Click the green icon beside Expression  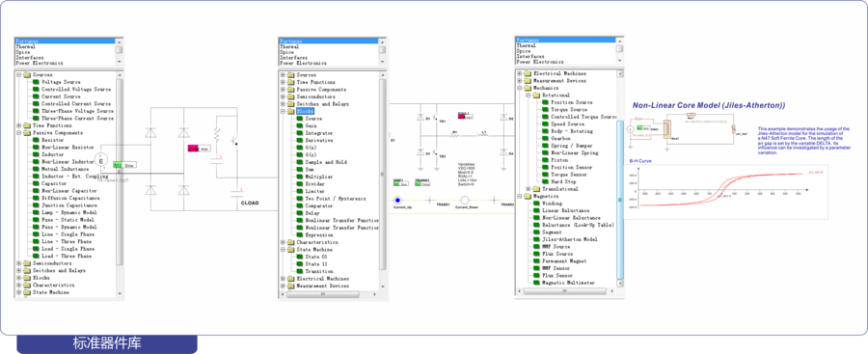click(300, 235)
